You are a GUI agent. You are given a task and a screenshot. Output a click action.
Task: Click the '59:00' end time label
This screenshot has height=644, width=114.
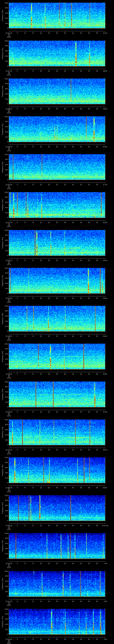[x=105, y=487]
